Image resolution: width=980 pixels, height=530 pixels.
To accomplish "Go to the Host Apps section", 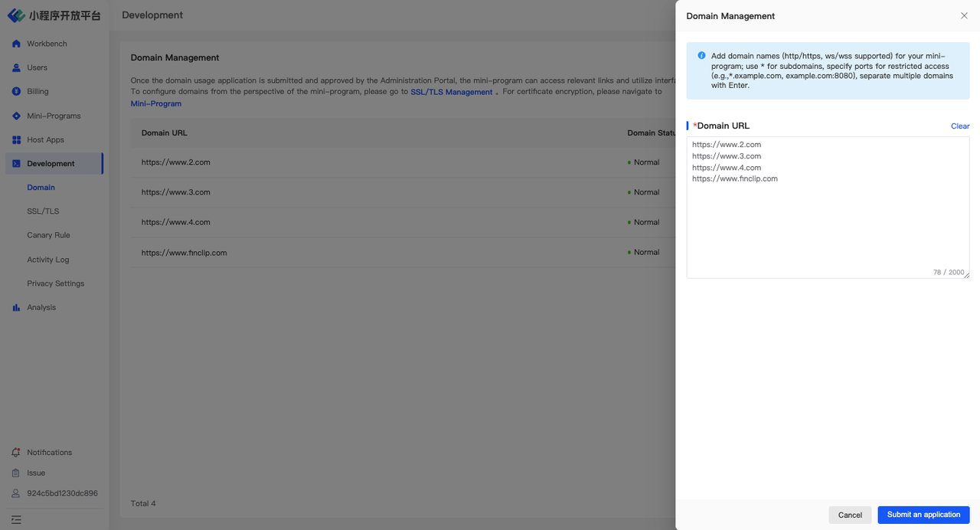I will [54, 139].
